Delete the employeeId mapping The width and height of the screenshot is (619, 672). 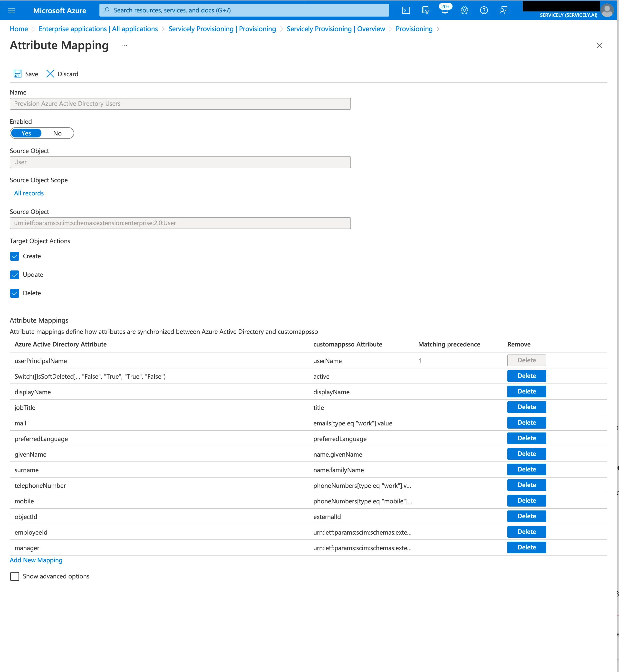(x=527, y=532)
